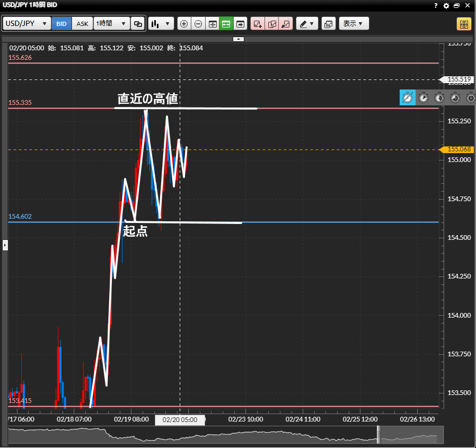Open the pencil drawing tools menu

point(306,24)
